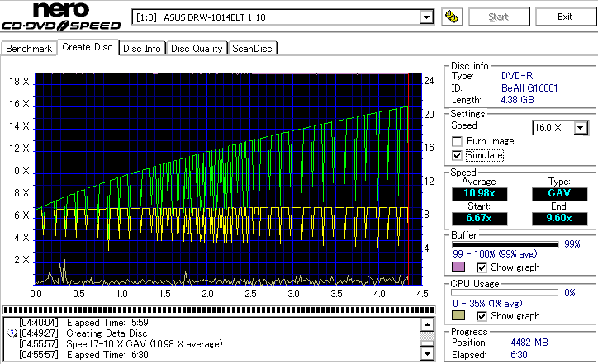Toggle Show graph under Buffer

tap(482, 267)
